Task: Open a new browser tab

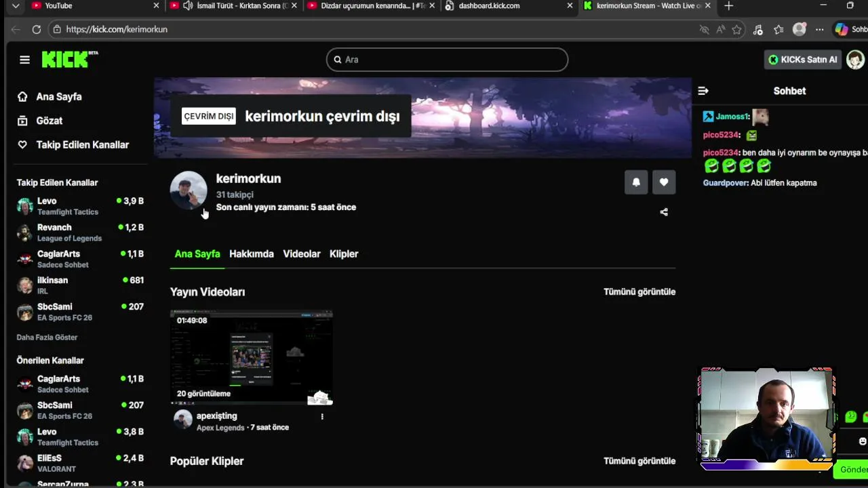Action: [729, 5]
